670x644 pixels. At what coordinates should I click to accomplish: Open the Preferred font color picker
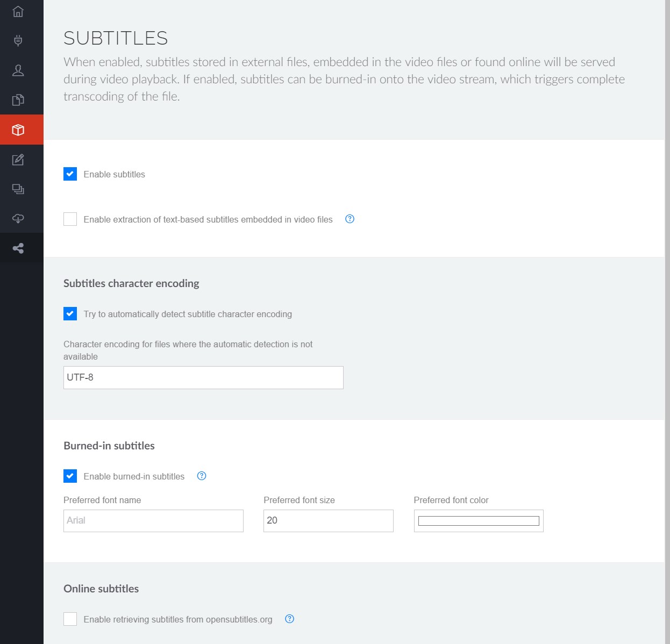click(x=479, y=521)
